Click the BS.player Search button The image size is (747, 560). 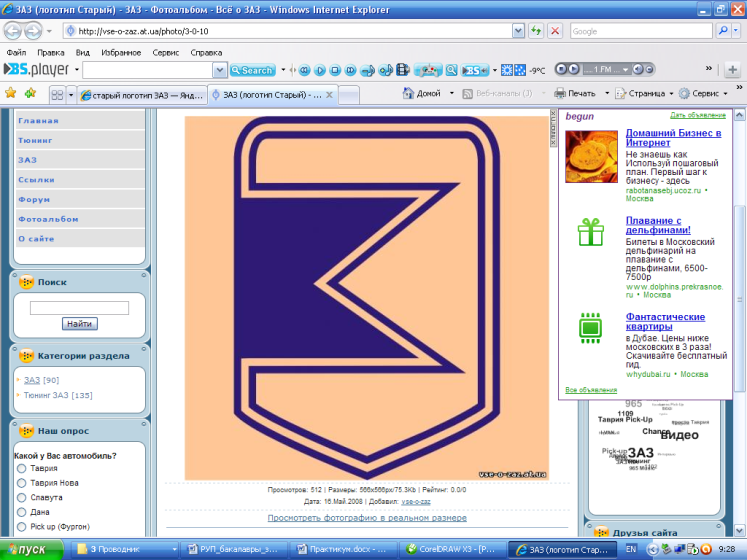tap(252, 71)
